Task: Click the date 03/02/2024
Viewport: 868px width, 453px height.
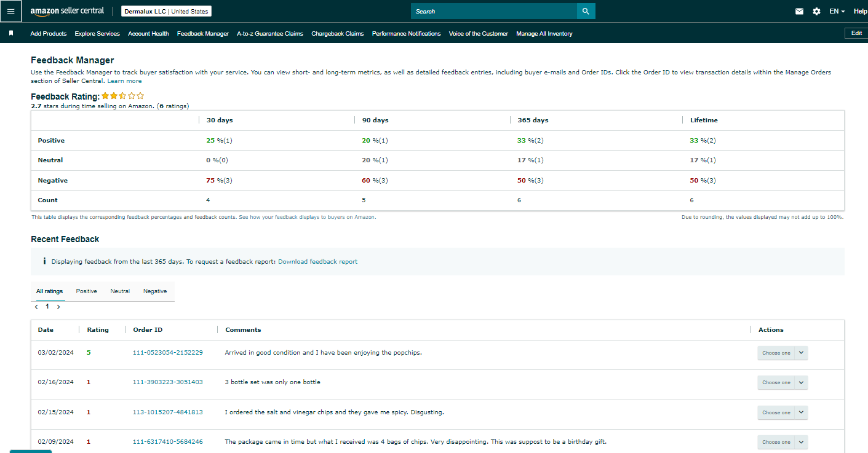Action: click(x=55, y=353)
